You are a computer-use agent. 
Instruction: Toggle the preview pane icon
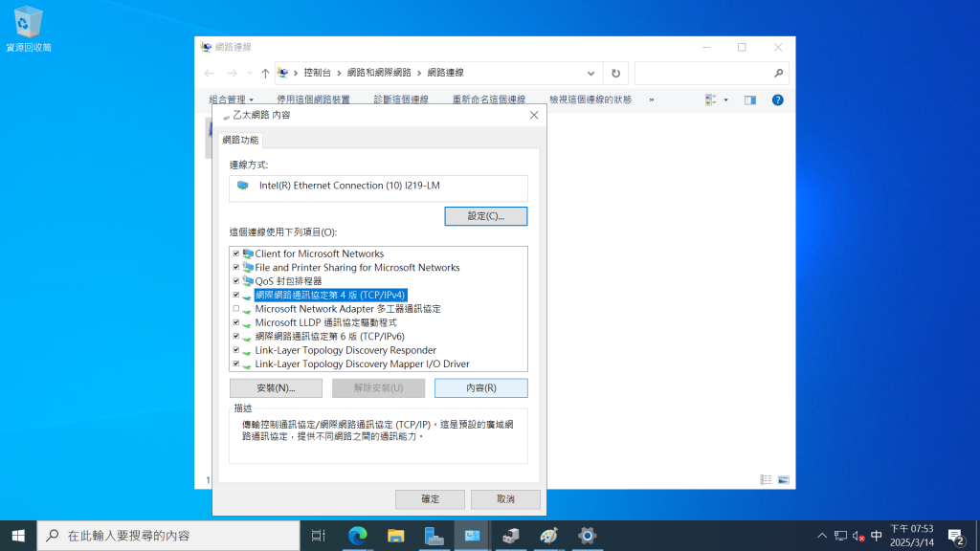pos(750,99)
